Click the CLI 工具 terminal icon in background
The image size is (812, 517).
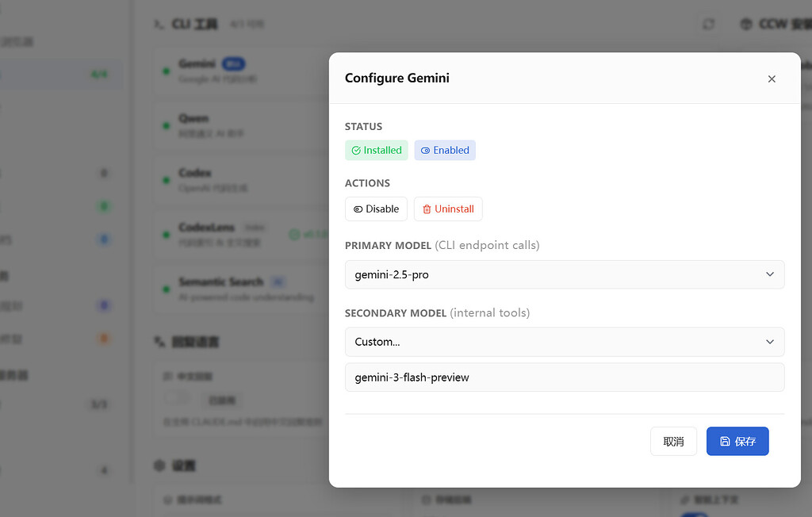tap(159, 25)
